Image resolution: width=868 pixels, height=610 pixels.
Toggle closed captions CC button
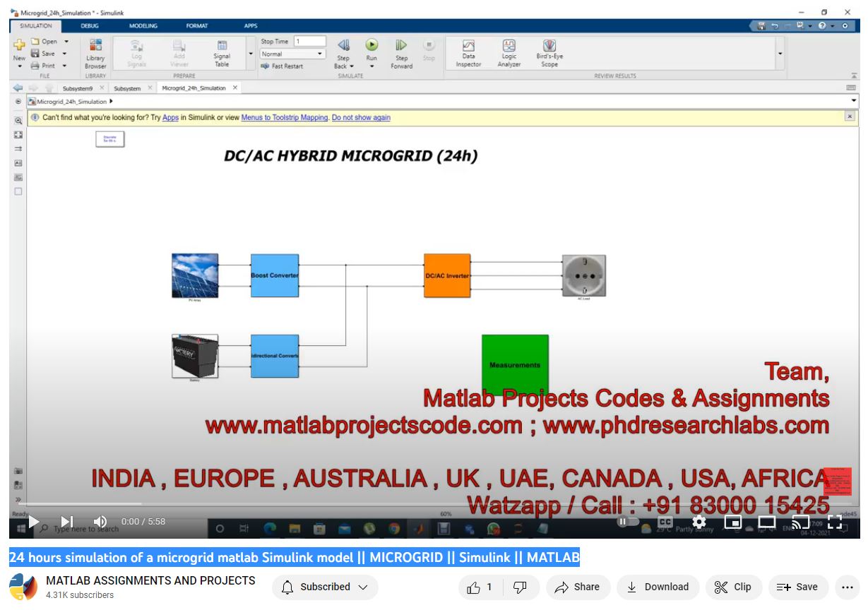click(665, 522)
